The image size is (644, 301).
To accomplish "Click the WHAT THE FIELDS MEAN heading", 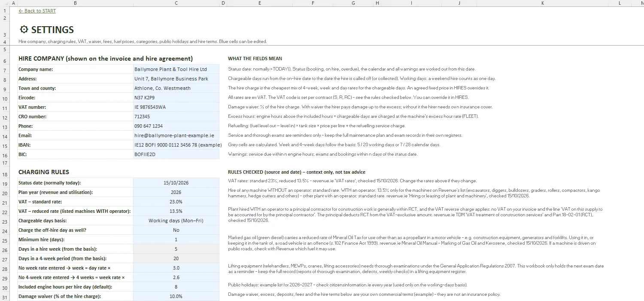I will coord(255,58).
